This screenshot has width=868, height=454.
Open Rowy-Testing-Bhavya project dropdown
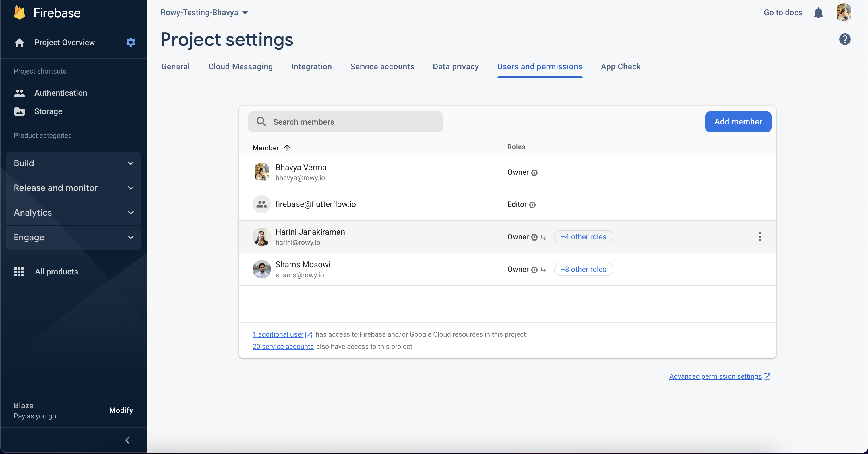[x=204, y=12]
